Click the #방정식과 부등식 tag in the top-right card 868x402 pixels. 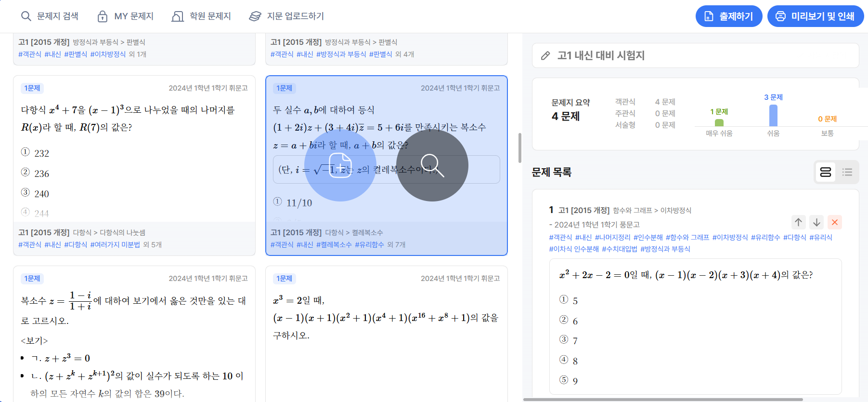pos(341,54)
